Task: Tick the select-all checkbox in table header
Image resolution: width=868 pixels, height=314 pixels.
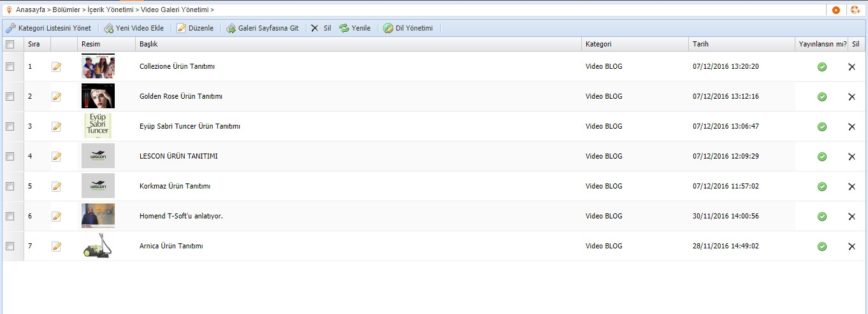Action: [x=10, y=45]
